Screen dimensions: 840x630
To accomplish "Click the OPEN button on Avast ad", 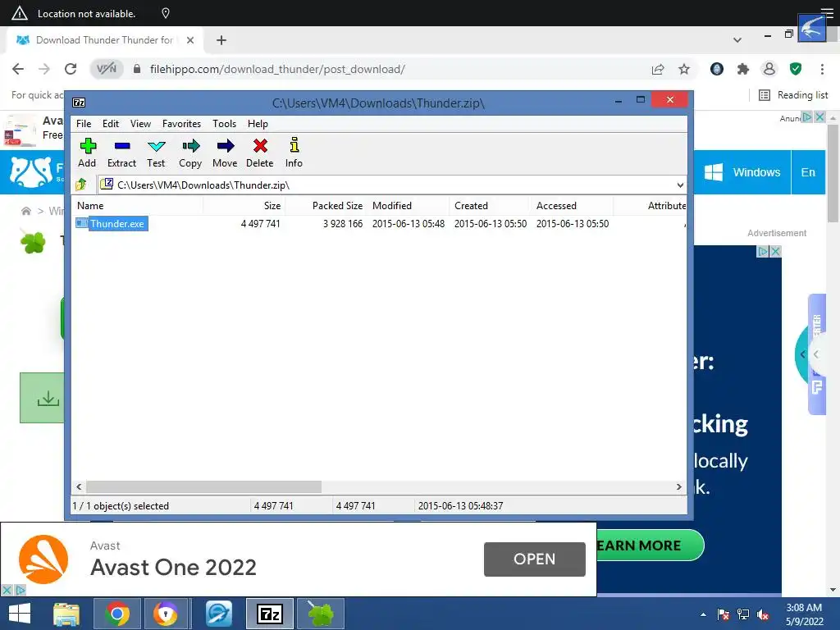I will pos(535,559).
